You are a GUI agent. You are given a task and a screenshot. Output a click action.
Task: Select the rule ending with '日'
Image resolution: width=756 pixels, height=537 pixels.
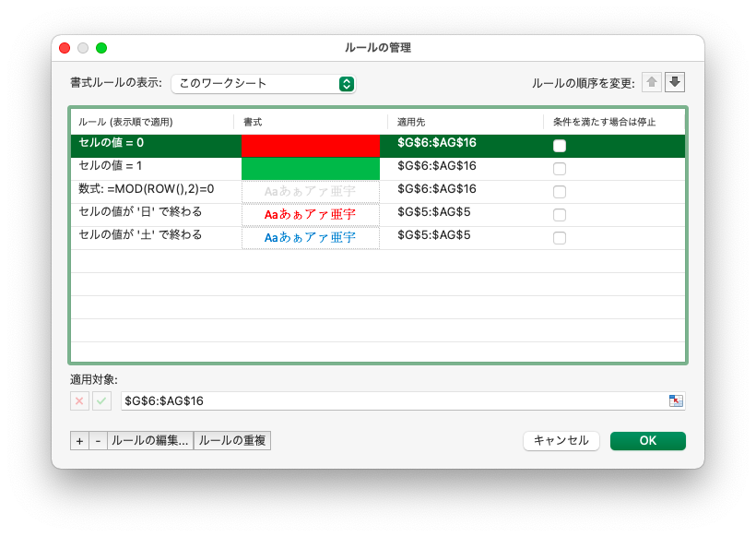140,212
